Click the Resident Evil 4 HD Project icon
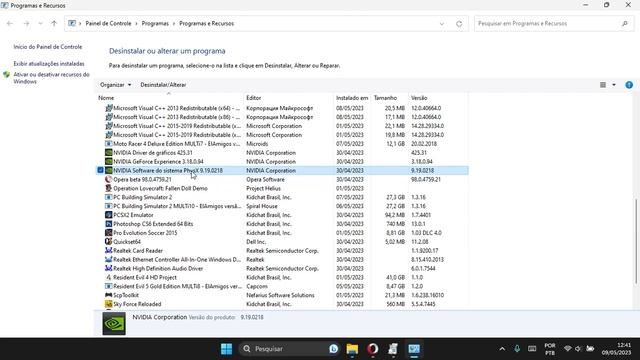The height and width of the screenshot is (360, 640). coord(109,277)
